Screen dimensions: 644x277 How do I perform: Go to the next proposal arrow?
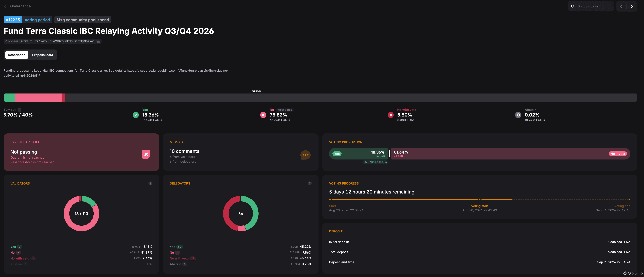(632, 6)
